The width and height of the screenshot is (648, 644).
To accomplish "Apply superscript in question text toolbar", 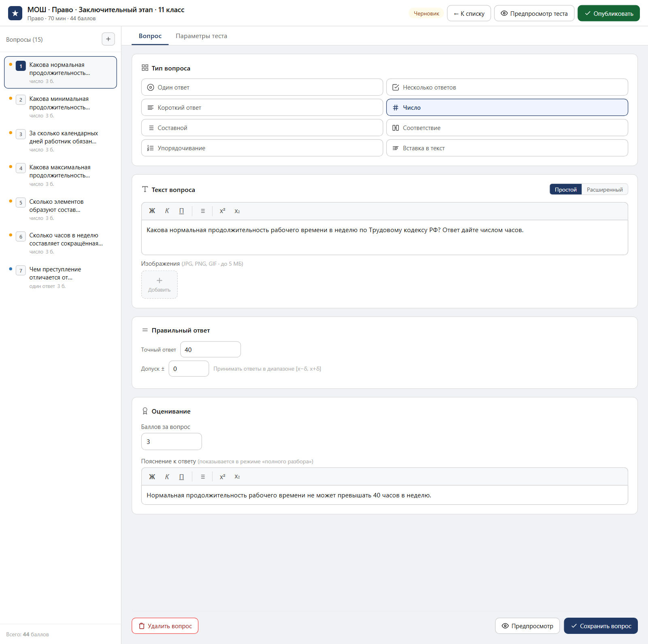I will (222, 211).
